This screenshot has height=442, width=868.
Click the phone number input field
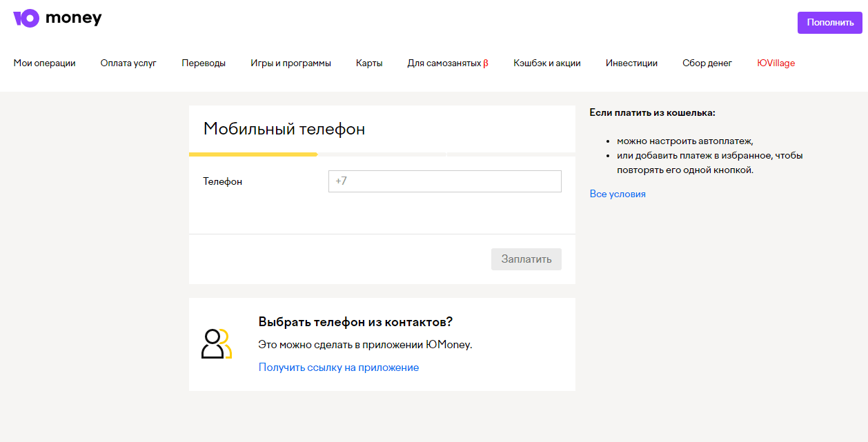tap(444, 181)
